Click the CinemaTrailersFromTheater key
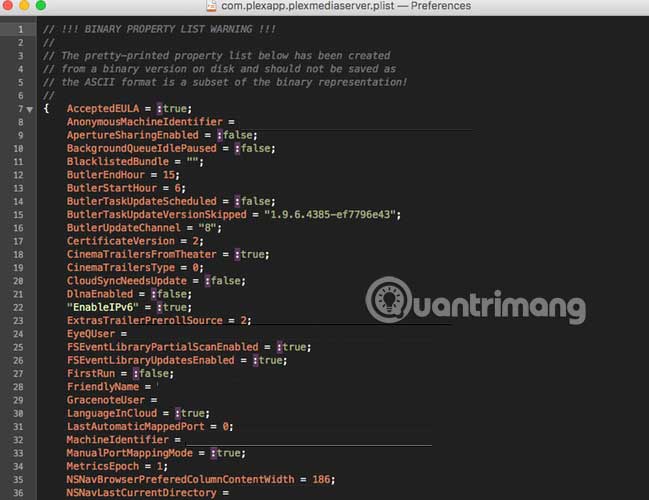Screen dimensions: 649x500 click(142, 255)
